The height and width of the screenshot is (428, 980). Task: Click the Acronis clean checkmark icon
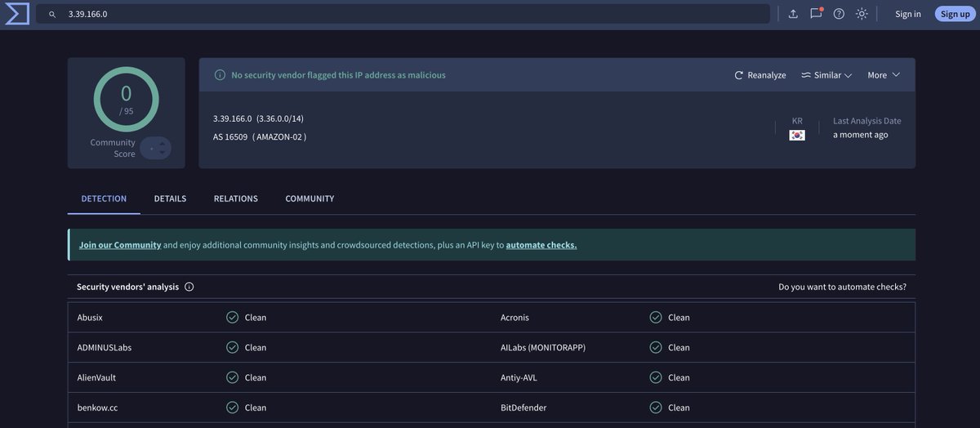[656, 317]
